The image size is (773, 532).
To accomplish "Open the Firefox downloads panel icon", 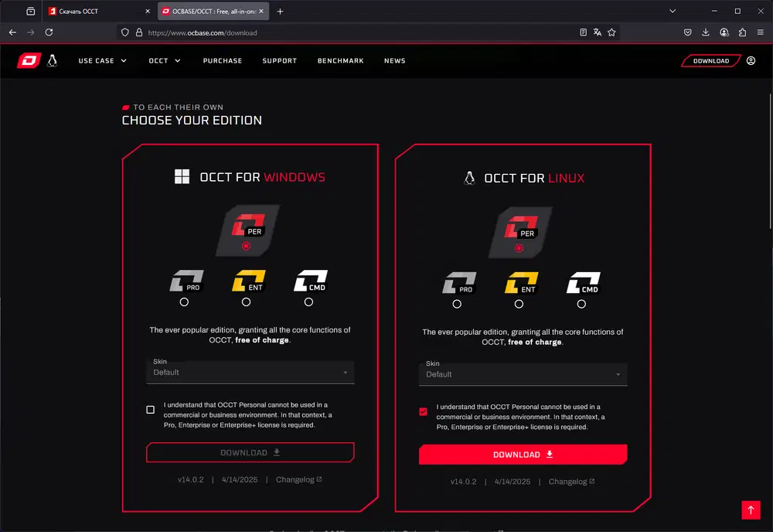I will pyautogui.click(x=706, y=32).
